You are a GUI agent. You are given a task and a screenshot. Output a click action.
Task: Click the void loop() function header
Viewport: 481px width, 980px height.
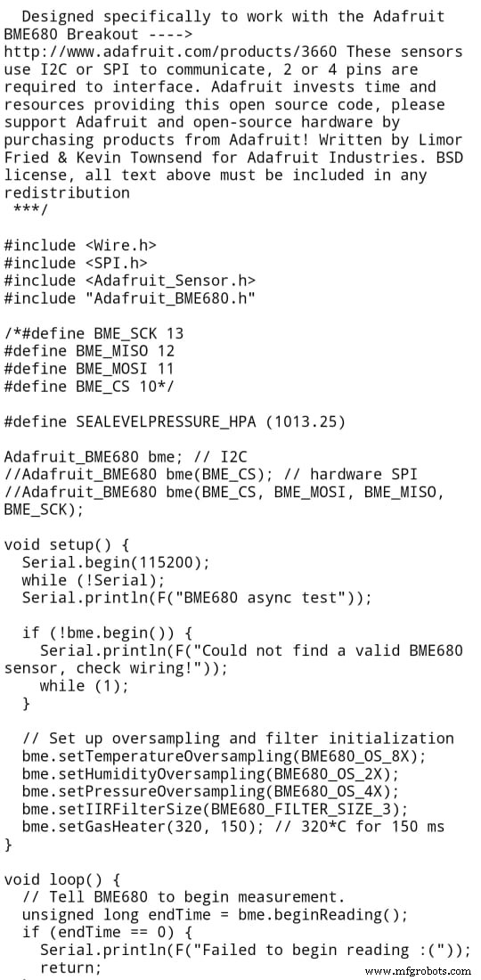[62, 879]
